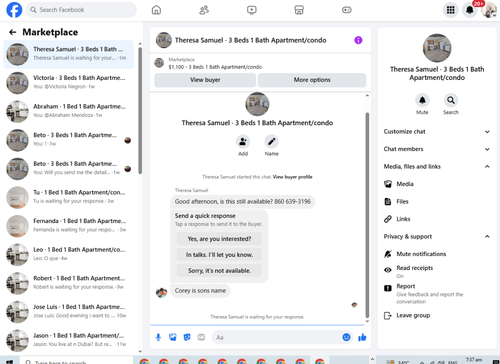Open the Robert 1 Bed conversation
Screen dimensions: 500x364
(69, 284)
